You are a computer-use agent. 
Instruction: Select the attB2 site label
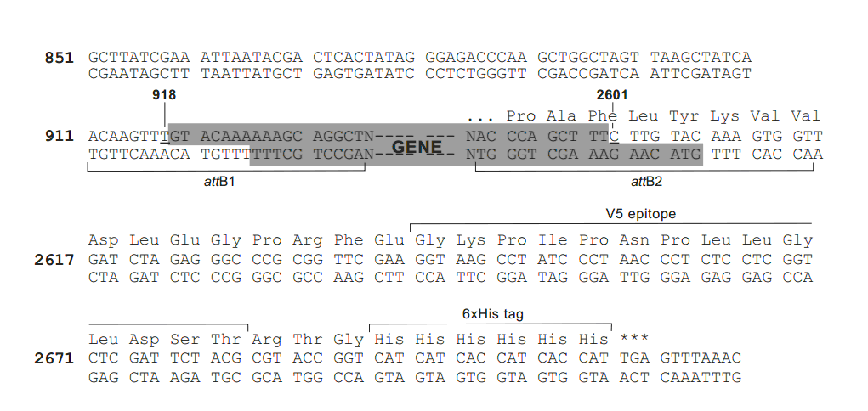point(646,181)
